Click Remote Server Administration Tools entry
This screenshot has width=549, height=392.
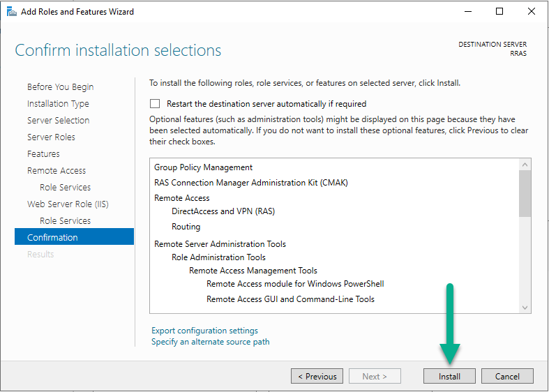pyautogui.click(x=220, y=244)
